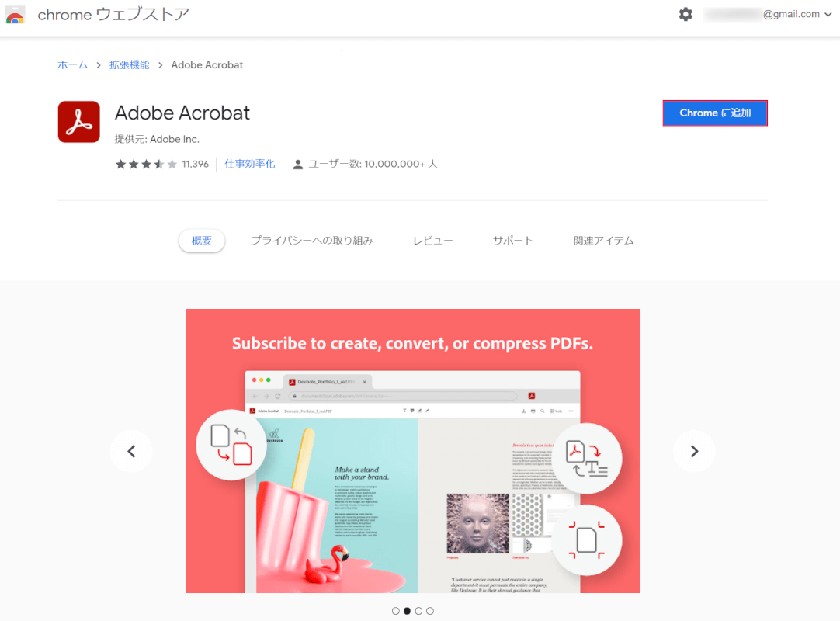Screen dimensions: 840x621
Task: Advance to next screenshot with right arrow
Action: tap(694, 451)
